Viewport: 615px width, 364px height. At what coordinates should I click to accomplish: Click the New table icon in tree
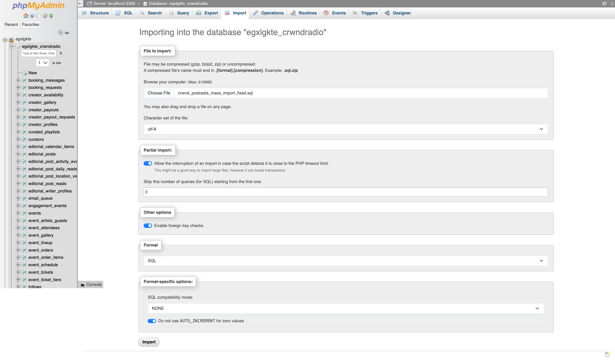coord(25,73)
